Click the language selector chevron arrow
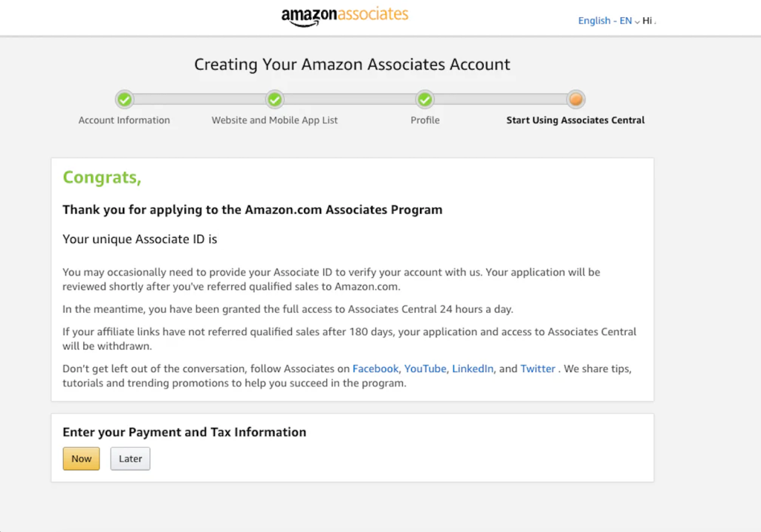 point(638,22)
